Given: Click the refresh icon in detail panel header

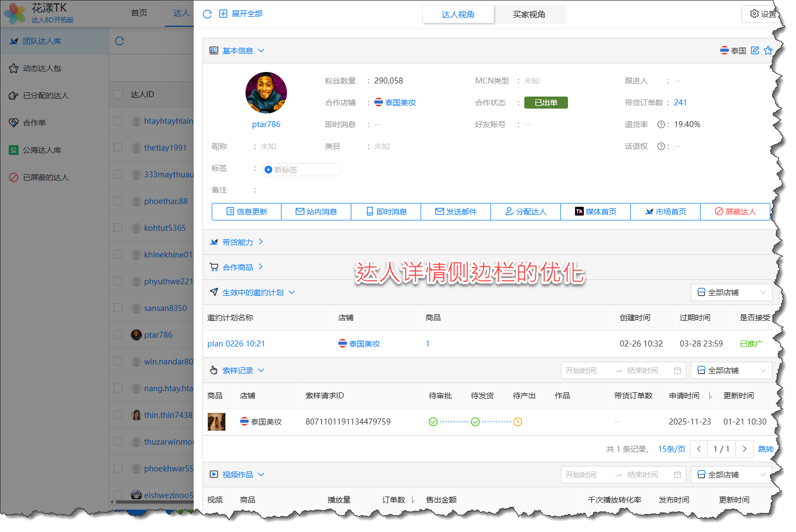Looking at the screenshot, I should [207, 14].
